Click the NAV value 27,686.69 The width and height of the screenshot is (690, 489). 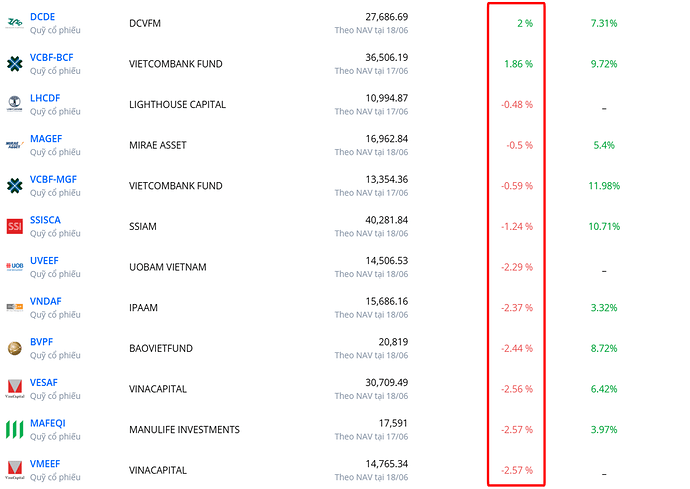tap(373, 17)
